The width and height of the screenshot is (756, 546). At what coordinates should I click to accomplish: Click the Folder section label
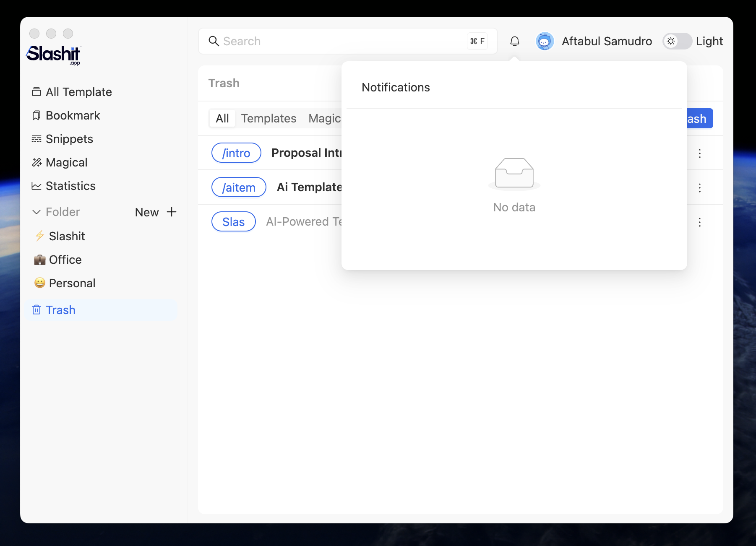click(63, 212)
